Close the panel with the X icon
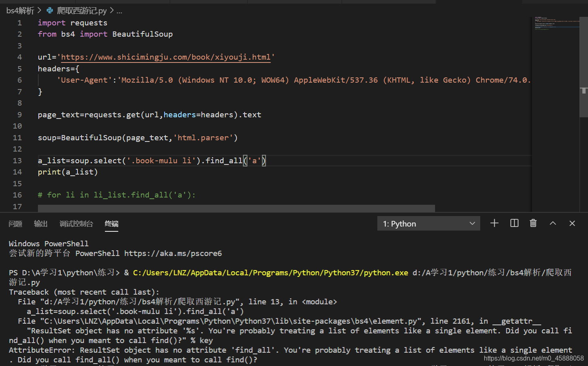Viewport: 588px width, 366px height. [572, 223]
